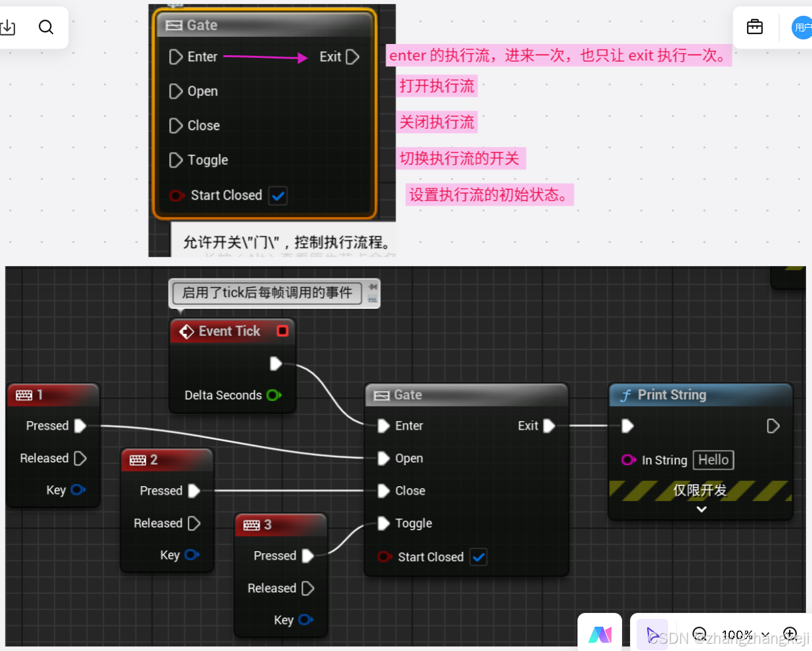Screen dimensions: 812x651
Task: Click the Toggle pin on lower Gate node
Action: click(x=384, y=523)
